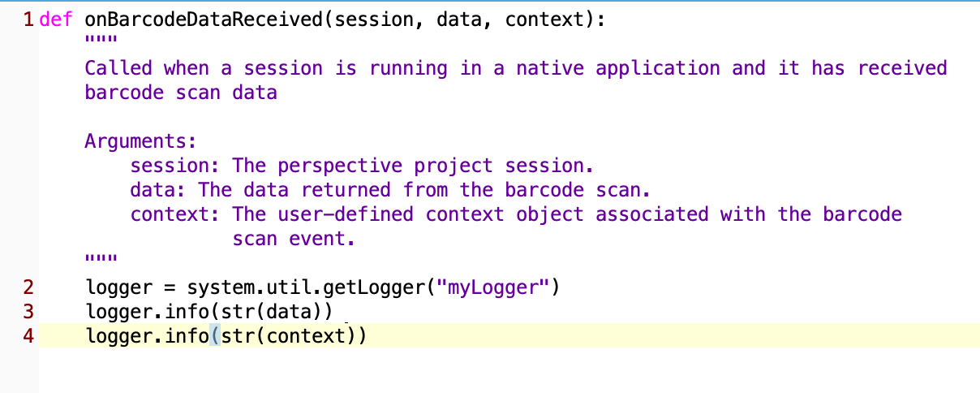Click the "scan event." docstring line
This screenshot has height=393, width=980.
coord(294,239)
